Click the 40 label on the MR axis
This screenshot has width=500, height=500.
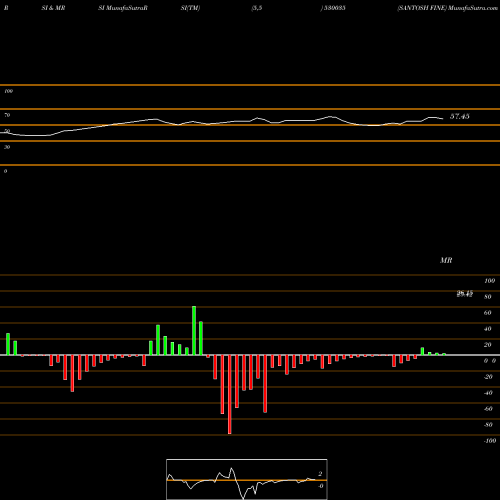coord(488,329)
